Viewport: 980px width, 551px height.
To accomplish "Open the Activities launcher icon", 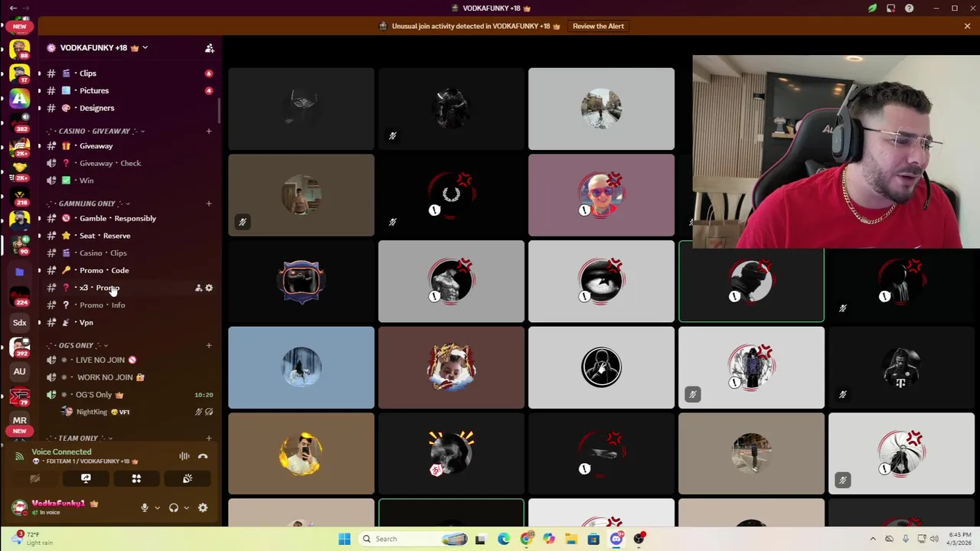I will (136, 478).
